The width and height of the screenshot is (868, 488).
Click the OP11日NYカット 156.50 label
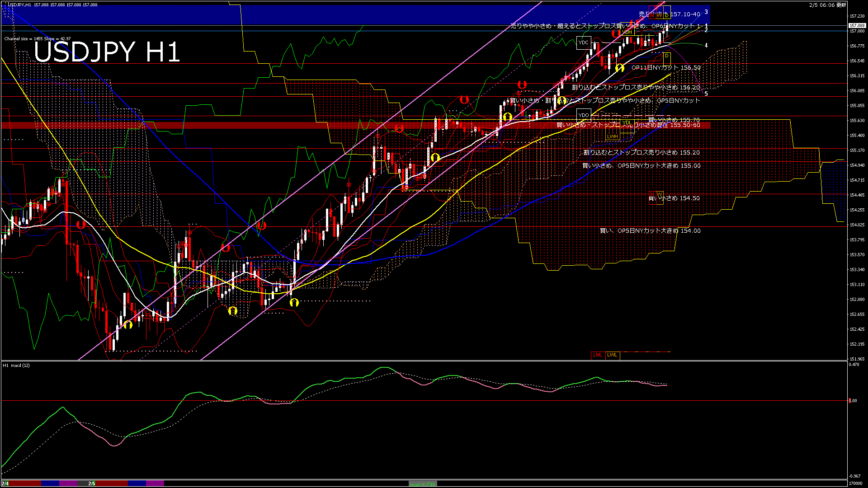(665, 68)
